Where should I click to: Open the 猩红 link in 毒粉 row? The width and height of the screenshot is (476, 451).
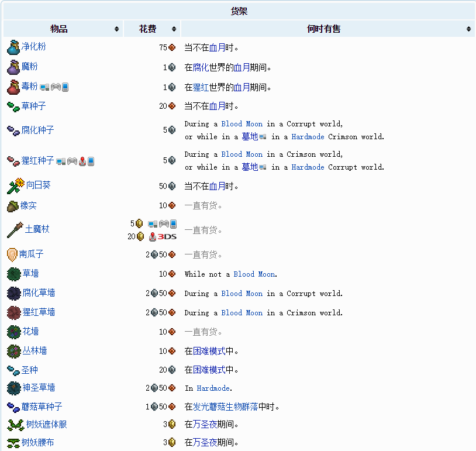click(x=201, y=88)
